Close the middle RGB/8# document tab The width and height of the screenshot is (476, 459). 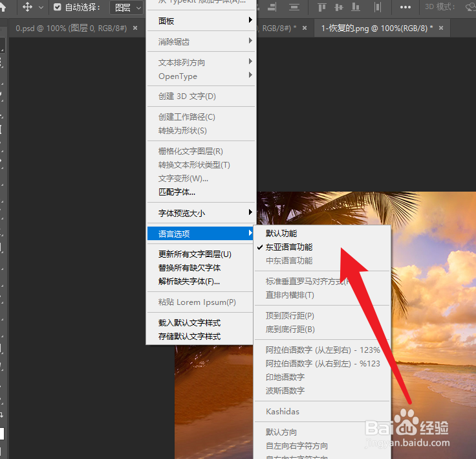(x=305, y=28)
